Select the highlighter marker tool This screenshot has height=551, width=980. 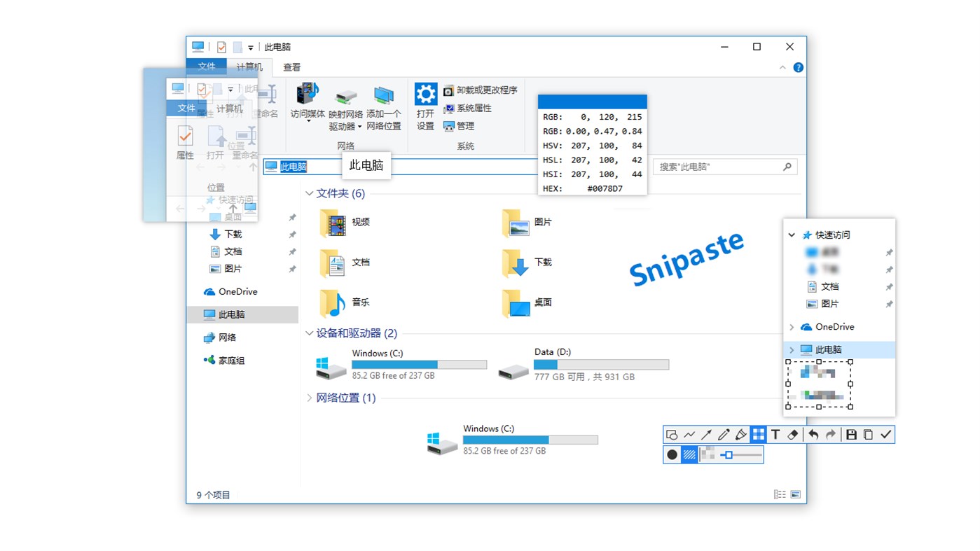tap(741, 434)
